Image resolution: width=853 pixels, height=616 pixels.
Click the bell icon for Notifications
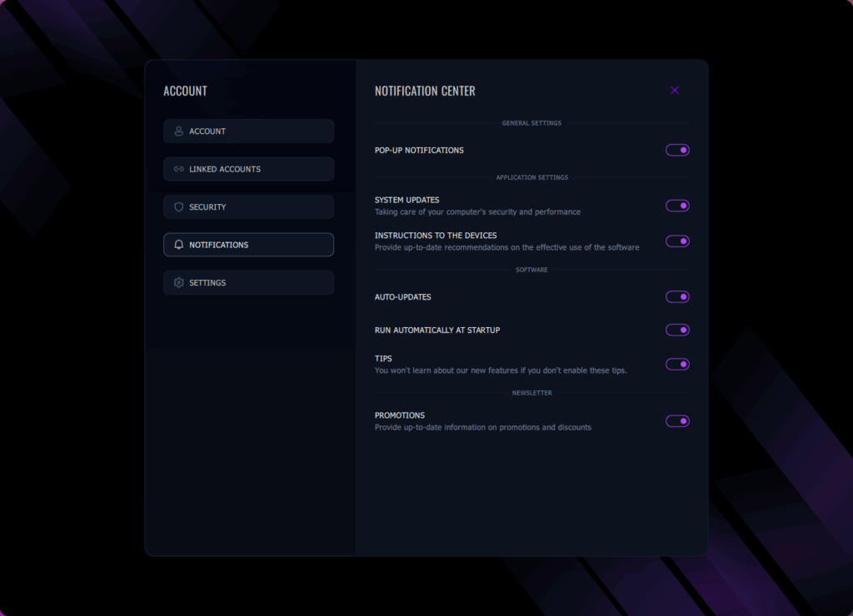(178, 245)
